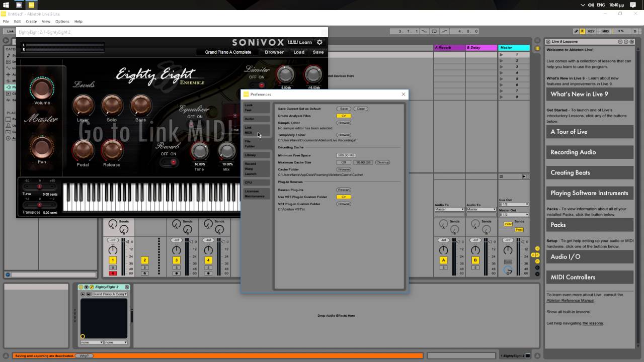Click headphone cue volume knob on Master
This screenshot has width=644, height=362.
pos(508,271)
